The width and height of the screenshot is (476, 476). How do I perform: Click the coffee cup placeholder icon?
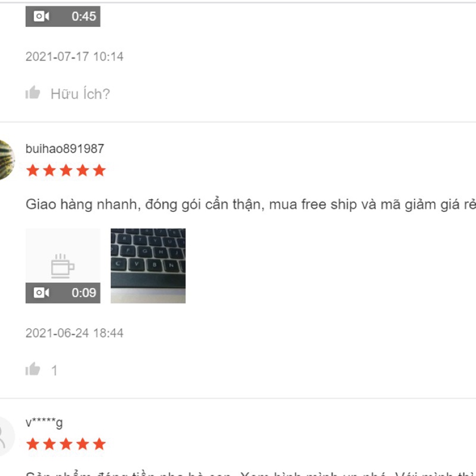tap(63, 266)
